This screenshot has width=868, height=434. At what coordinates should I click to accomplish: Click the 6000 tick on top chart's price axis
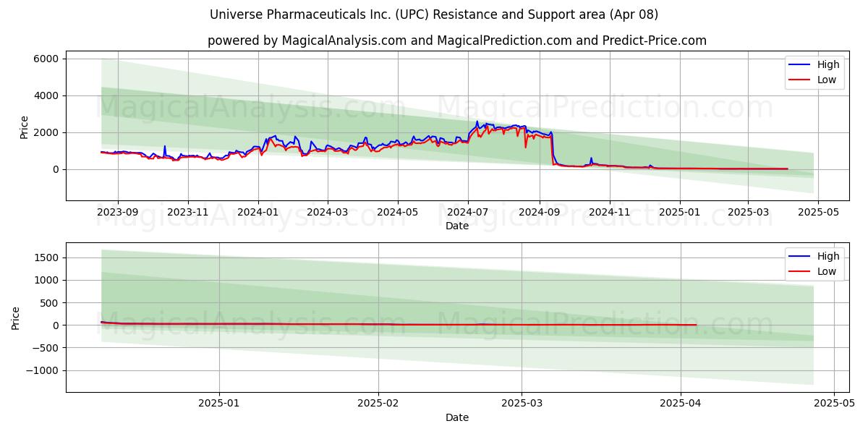click(47, 59)
